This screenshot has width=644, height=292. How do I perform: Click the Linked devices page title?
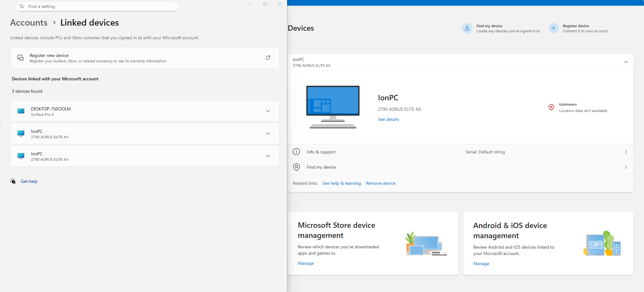coord(90,23)
